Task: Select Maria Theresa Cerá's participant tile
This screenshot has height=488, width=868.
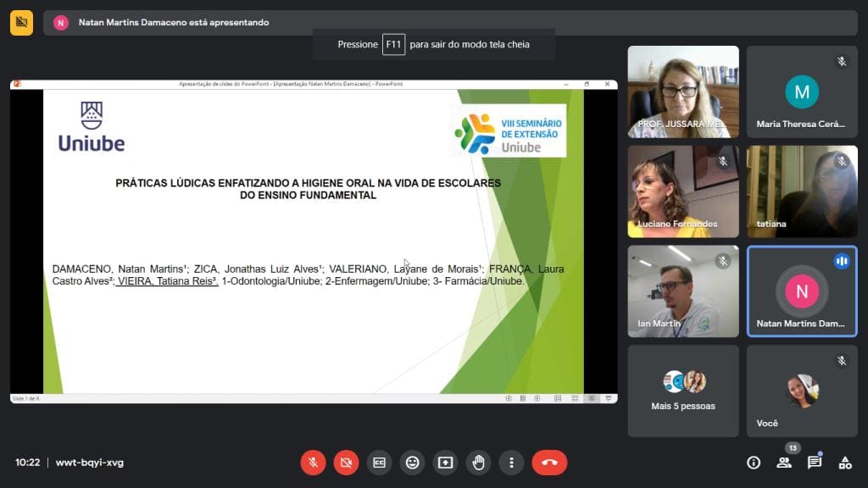Action: tap(802, 91)
